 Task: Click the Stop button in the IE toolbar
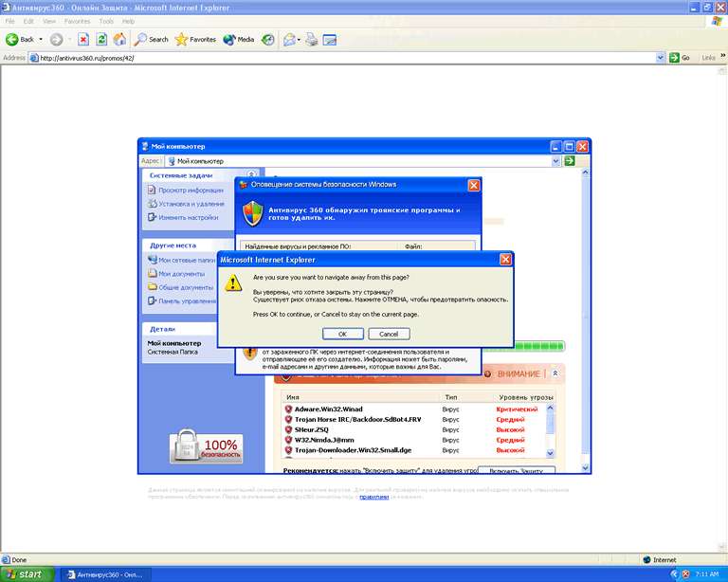83,40
